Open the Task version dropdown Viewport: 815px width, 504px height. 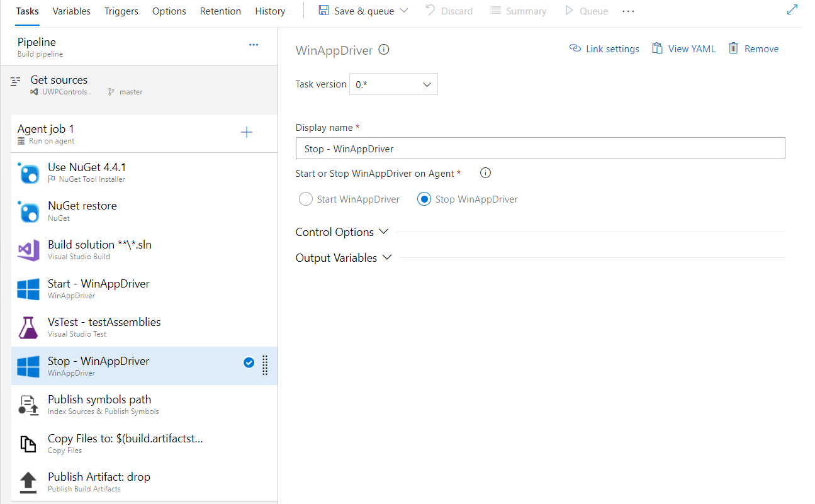click(393, 84)
